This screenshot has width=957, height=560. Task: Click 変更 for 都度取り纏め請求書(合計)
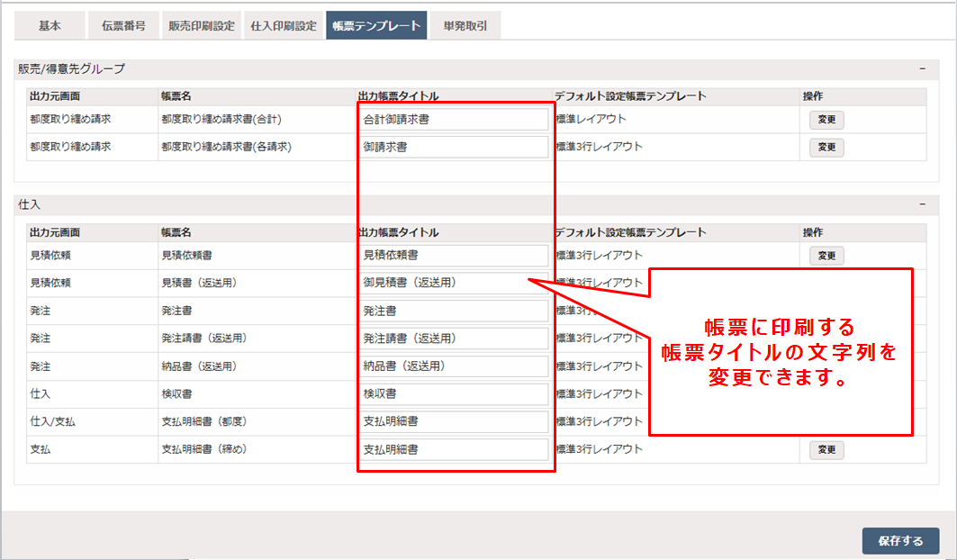tap(825, 118)
